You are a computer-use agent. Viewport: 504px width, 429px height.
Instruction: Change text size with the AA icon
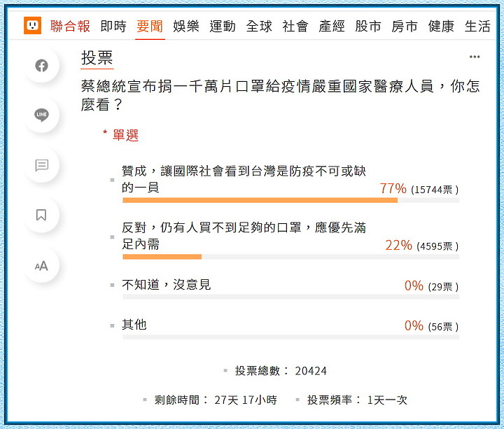(x=41, y=266)
